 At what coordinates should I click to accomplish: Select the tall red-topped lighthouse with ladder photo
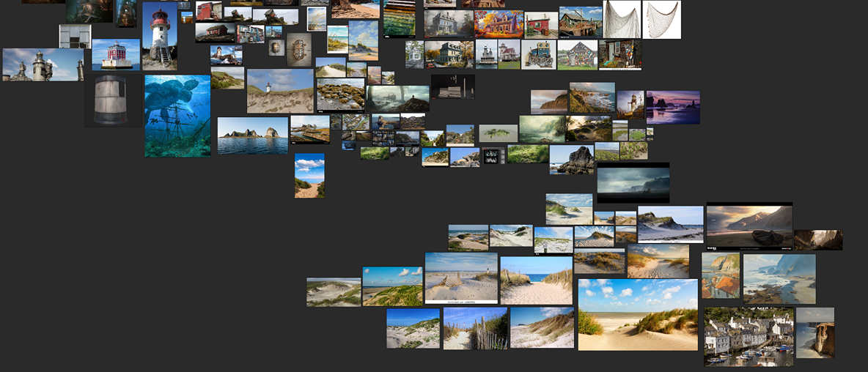point(160,36)
